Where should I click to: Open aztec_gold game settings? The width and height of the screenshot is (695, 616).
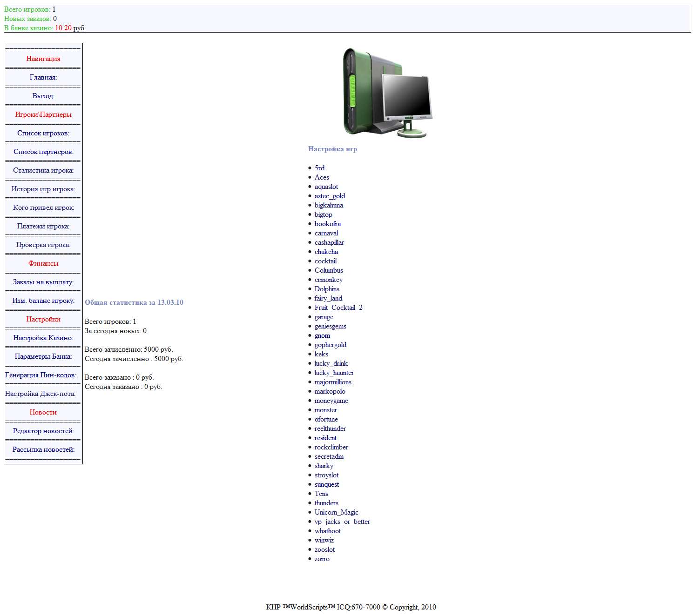(330, 196)
